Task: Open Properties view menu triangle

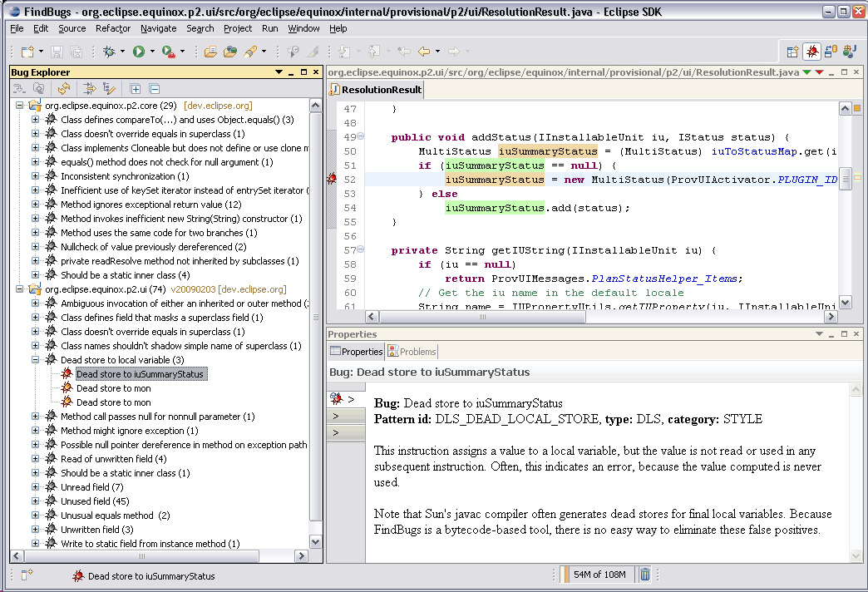Action: tap(819, 334)
